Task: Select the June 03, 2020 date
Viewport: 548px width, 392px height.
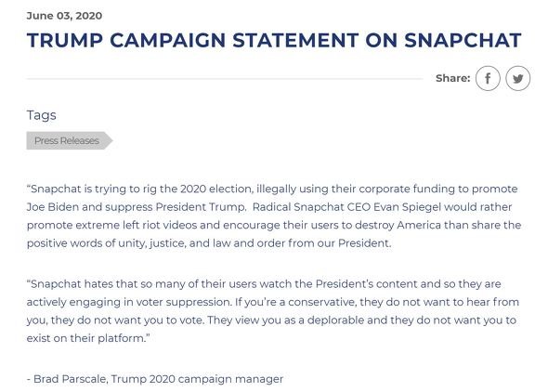Action: pyautogui.click(x=64, y=16)
